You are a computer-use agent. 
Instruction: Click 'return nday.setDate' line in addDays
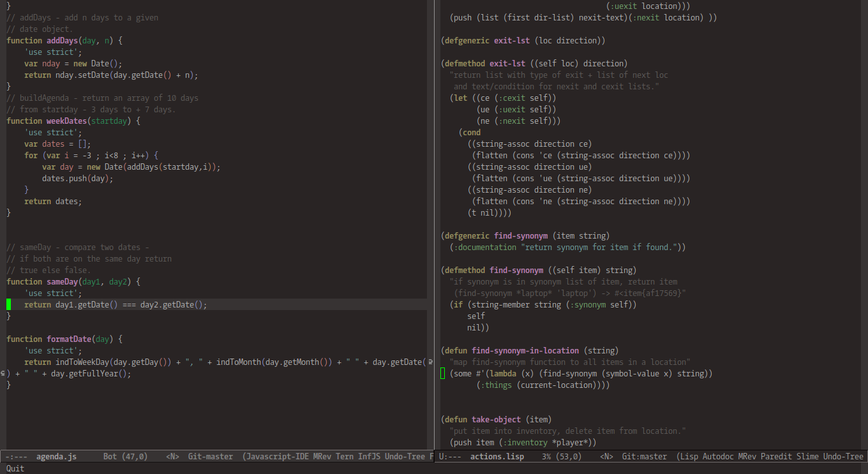tap(111, 75)
